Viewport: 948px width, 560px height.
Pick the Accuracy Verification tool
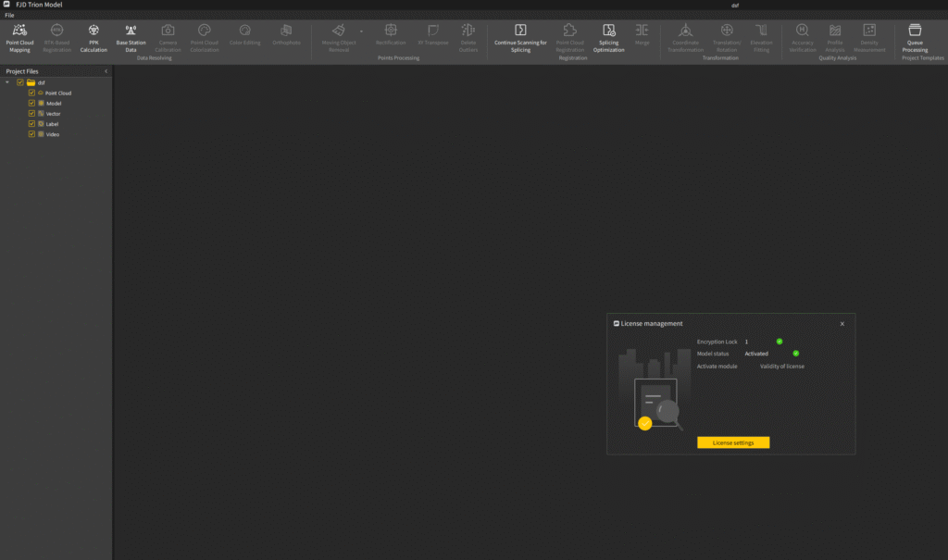click(x=803, y=38)
